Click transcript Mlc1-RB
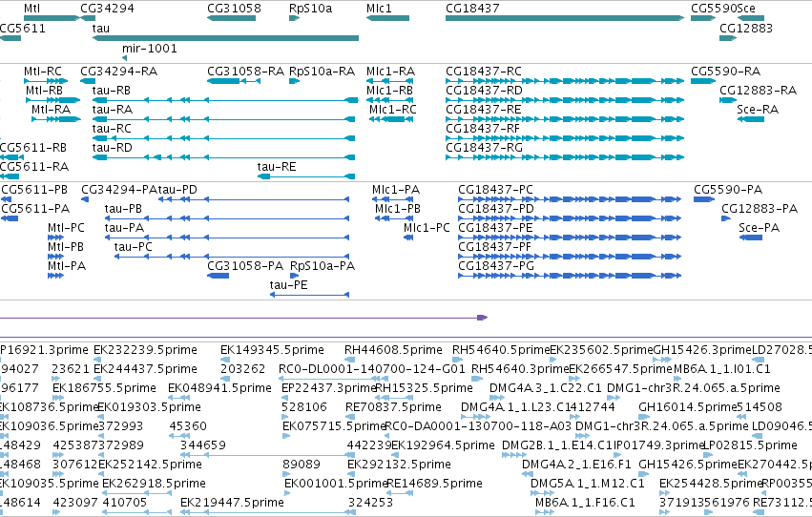The width and height of the screenshot is (812, 517). 389,100
